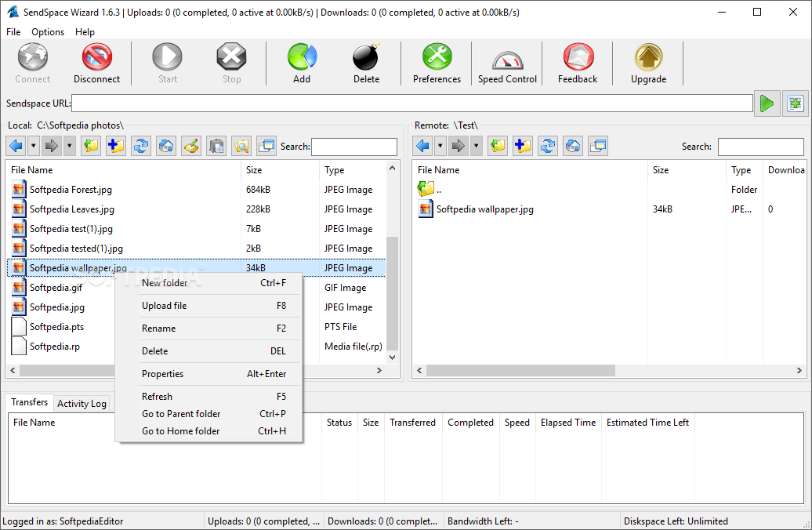Go to parent folder in Local pane
Screen dimensions: 812x530
[x=91, y=146]
